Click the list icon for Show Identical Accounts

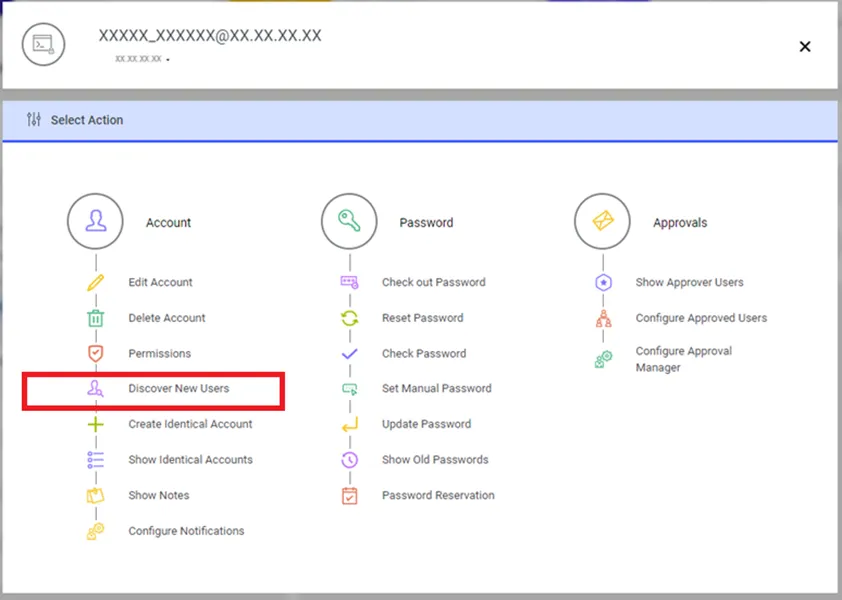[x=96, y=460]
